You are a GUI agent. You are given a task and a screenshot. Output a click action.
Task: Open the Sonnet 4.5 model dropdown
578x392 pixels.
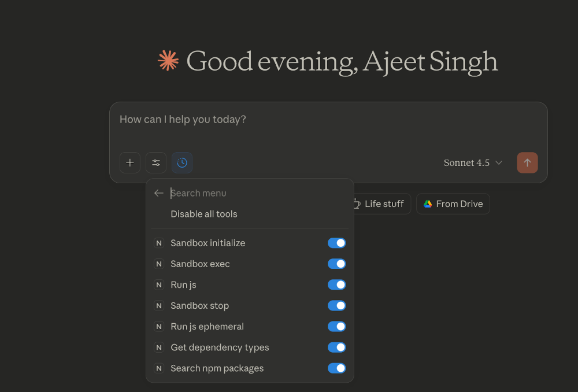473,163
